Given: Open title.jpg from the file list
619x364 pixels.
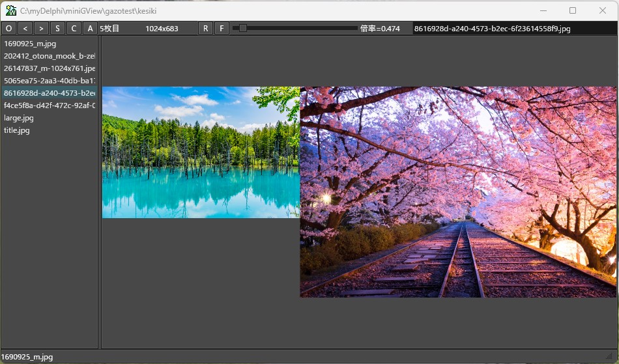Looking at the screenshot, I should pos(17,130).
